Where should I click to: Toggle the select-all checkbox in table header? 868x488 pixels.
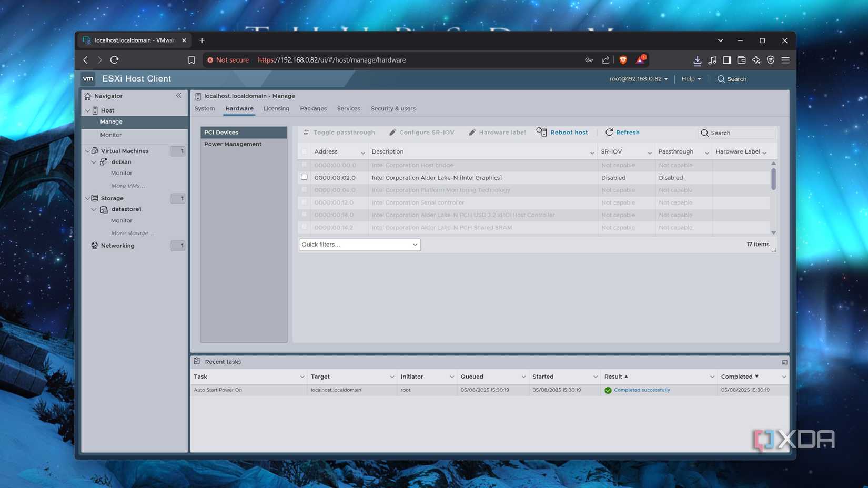pyautogui.click(x=304, y=151)
